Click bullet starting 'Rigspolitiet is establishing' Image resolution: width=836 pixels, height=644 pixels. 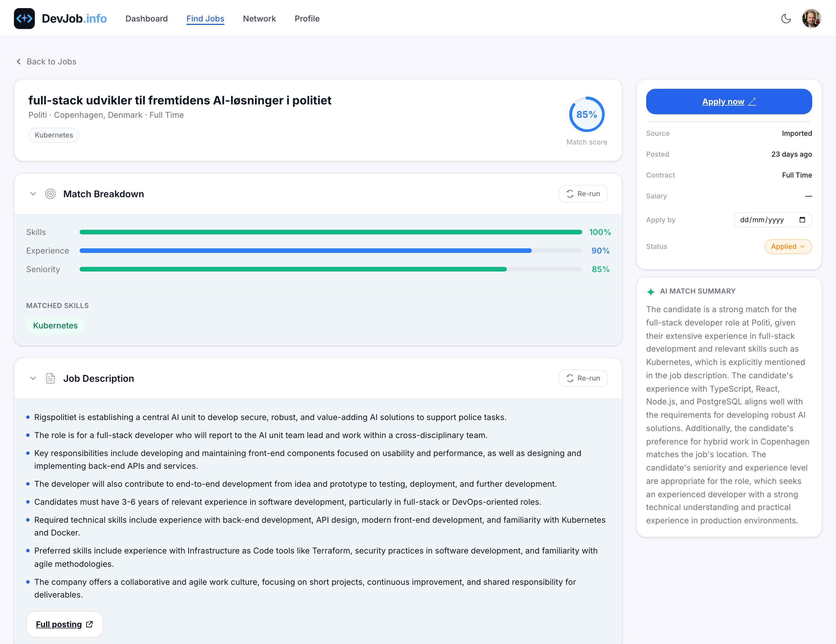coord(270,417)
